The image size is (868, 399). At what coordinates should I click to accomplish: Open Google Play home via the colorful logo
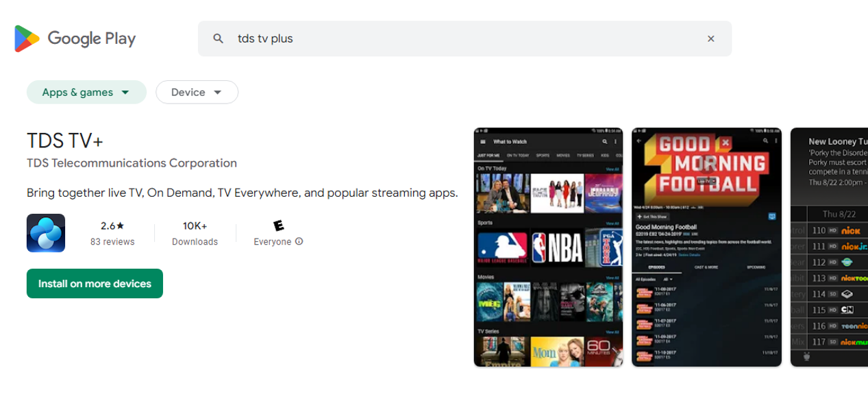27,38
